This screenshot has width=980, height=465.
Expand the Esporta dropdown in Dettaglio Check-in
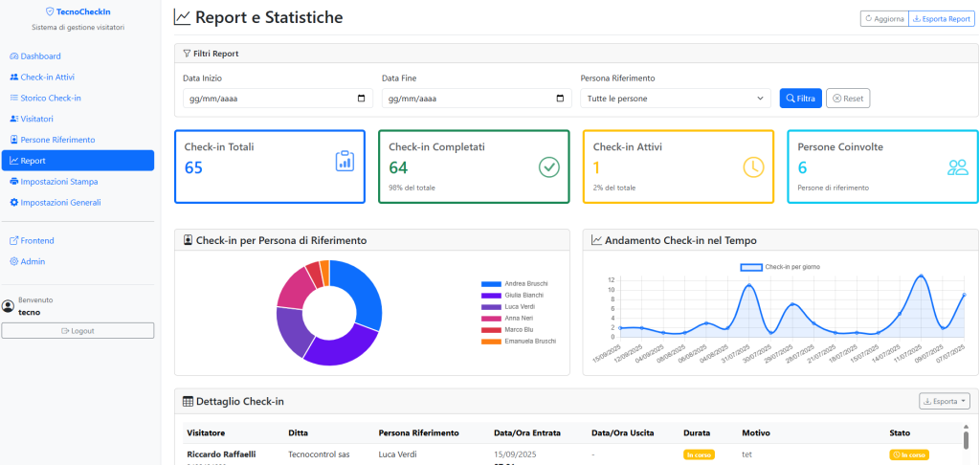pos(945,401)
